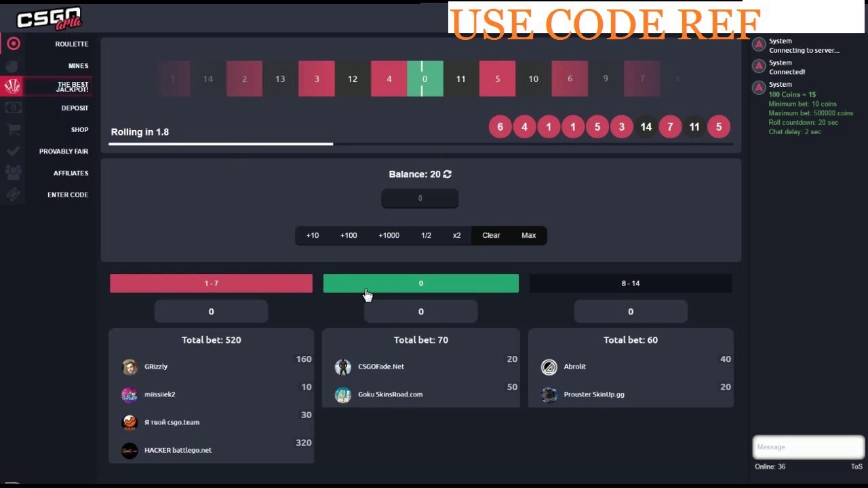Open the Roulette menu item
This screenshot has width=868, height=488.
(72, 44)
